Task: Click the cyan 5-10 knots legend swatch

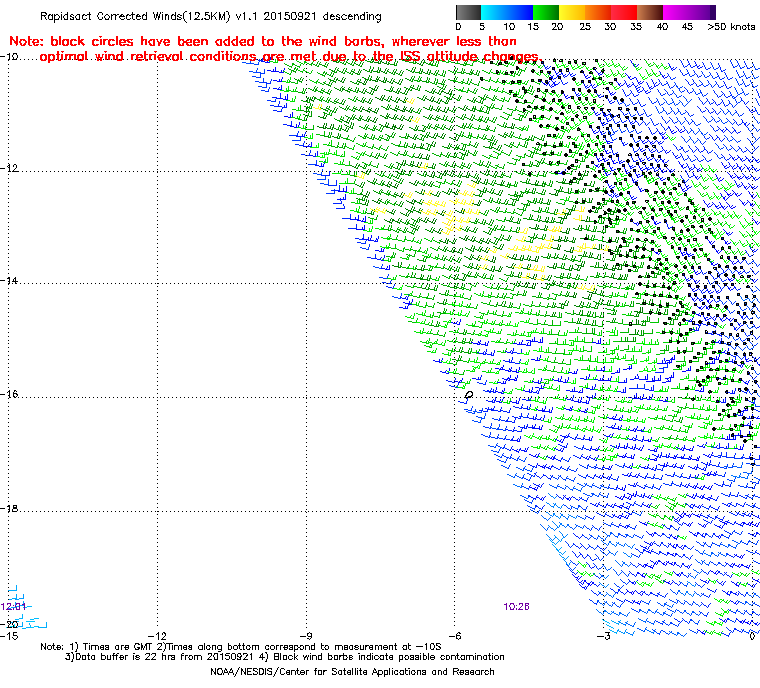Action: tap(494, 12)
